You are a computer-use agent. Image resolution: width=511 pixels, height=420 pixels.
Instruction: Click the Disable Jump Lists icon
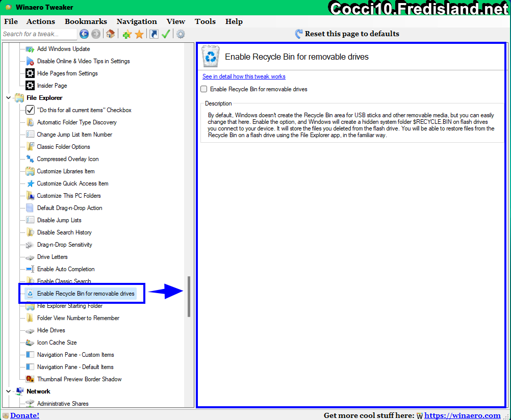pyautogui.click(x=30, y=220)
